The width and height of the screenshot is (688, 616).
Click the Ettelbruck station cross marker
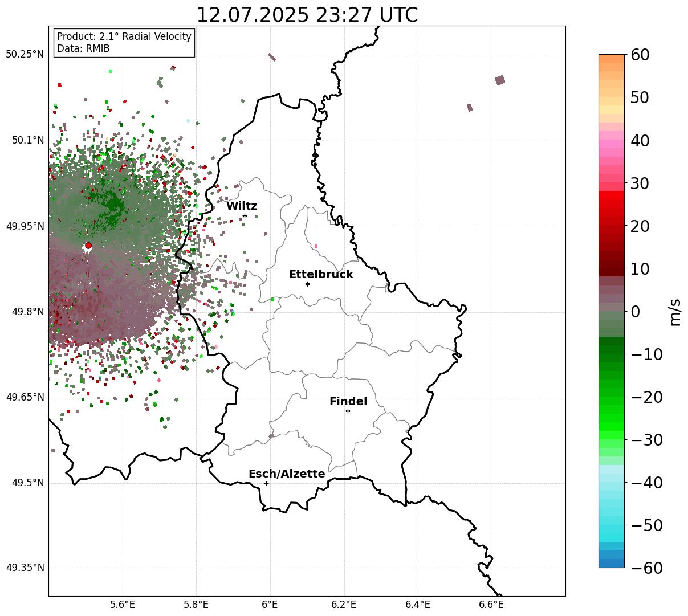(307, 284)
